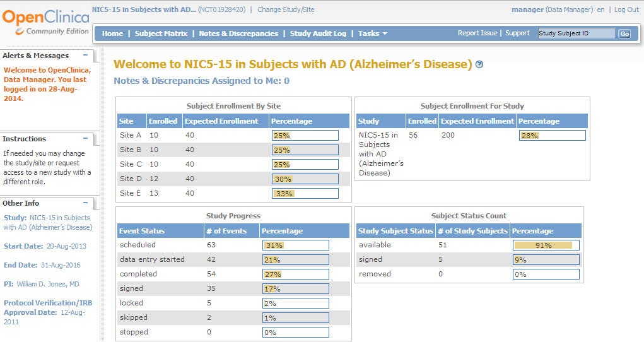644x342 pixels.
Task: Click the Study Subject ID search field
Action: 576,33
